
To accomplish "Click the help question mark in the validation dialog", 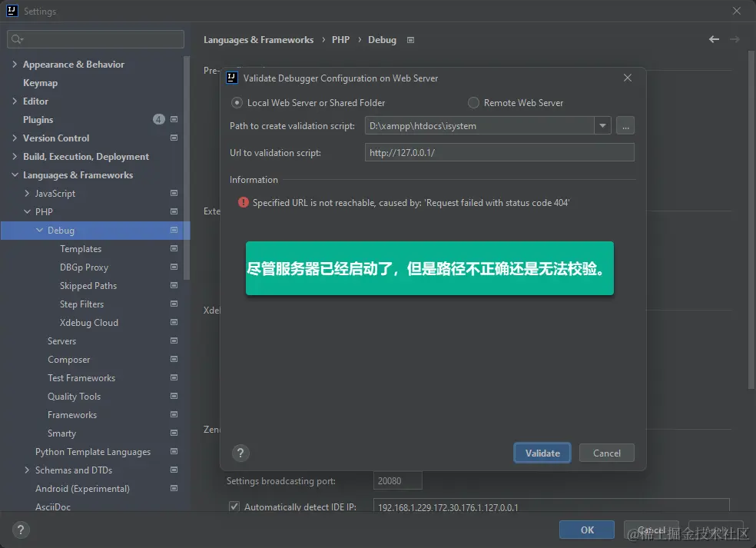I will [240, 453].
